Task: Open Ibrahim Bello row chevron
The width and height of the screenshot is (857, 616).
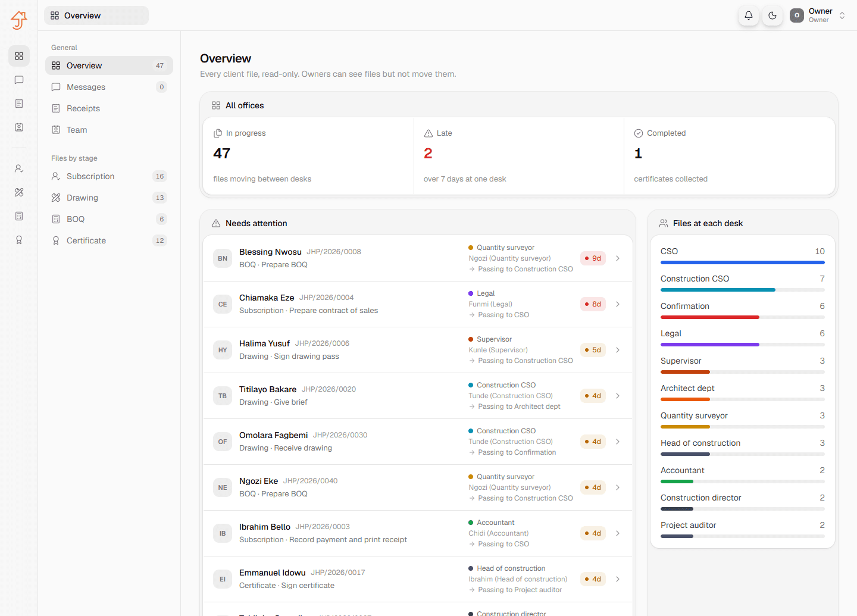Action: pyautogui.click(x=618, y=533)
